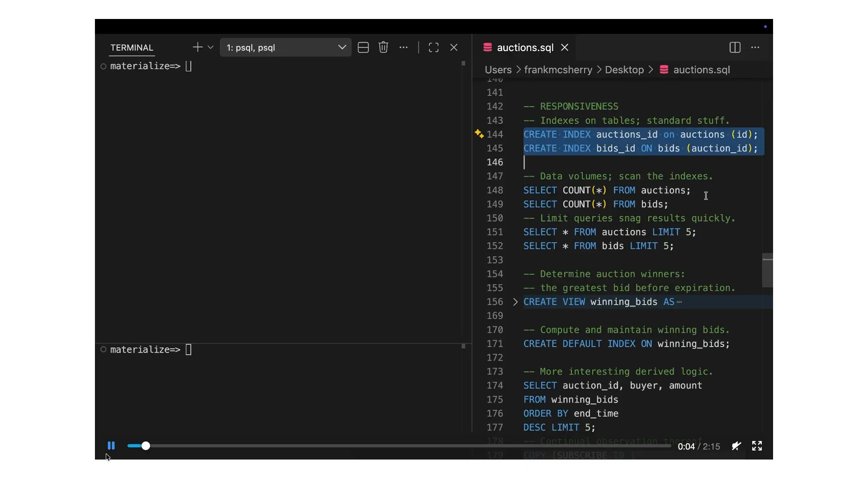Close the auctions.sql tab
The width and height of the screenshot is (868, 488).
565,47
